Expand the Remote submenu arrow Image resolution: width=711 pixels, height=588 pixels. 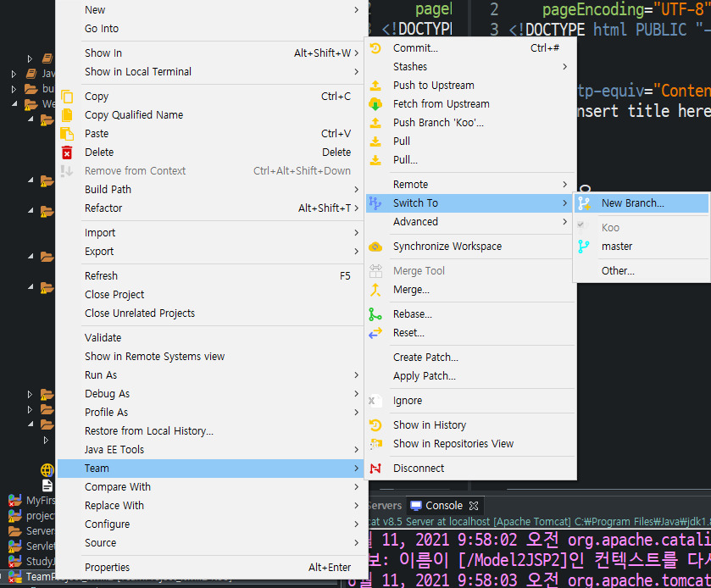565,183
